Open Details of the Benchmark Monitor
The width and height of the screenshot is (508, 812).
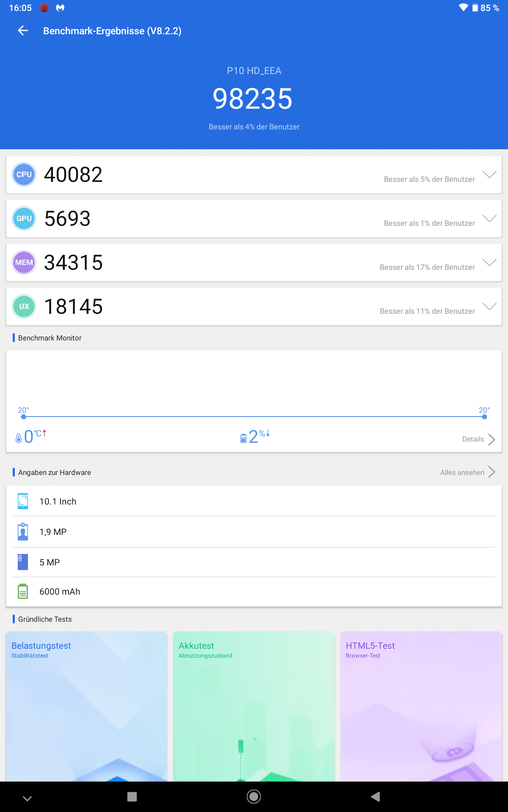pyautogui.click(x=473, y=439)
